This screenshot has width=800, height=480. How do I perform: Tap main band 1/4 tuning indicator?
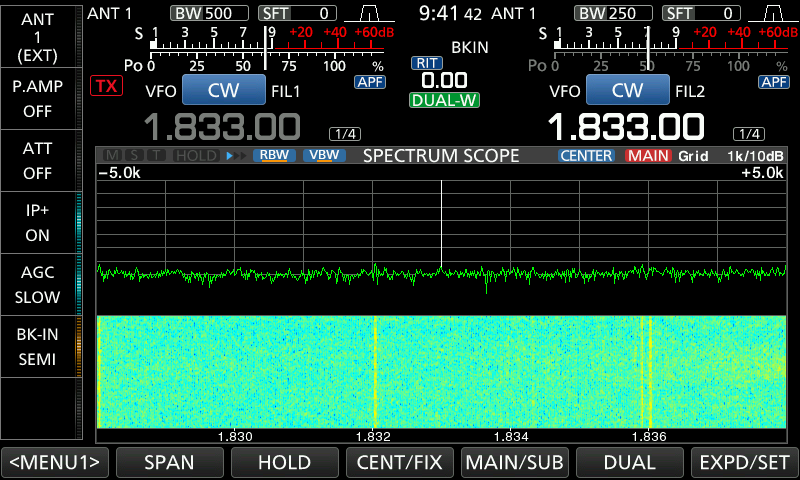[x=345, y=134]
